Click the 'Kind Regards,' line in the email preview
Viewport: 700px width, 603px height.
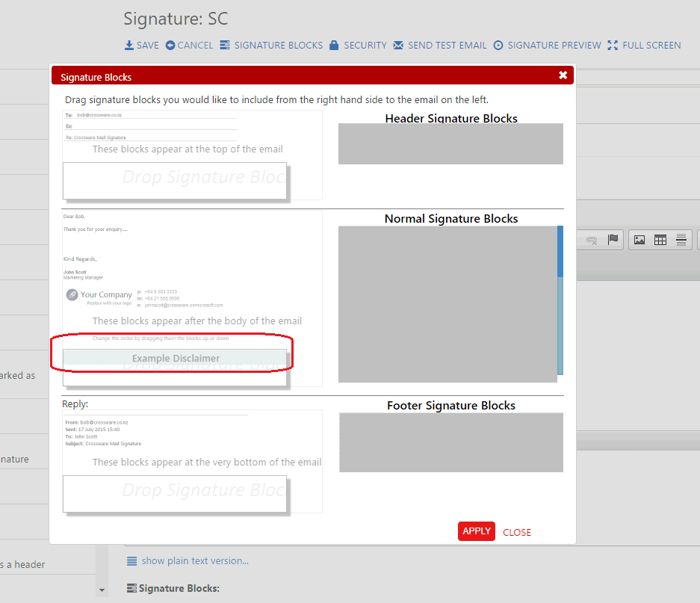80,259
